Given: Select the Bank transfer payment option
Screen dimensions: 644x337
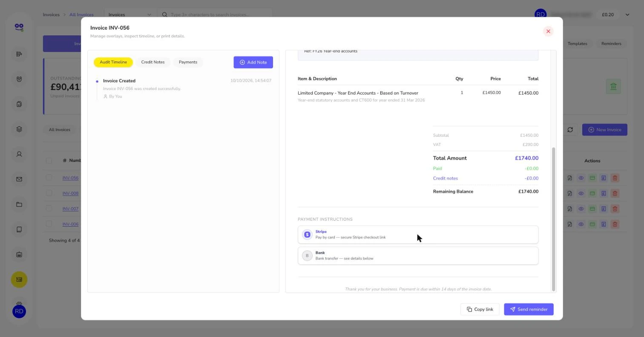Looking at the screenshot, I should [x=418, y=256].
